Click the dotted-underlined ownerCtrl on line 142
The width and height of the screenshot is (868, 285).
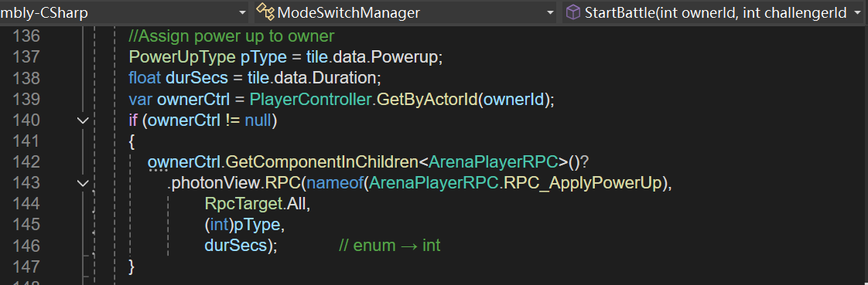(x=184, y=162)
